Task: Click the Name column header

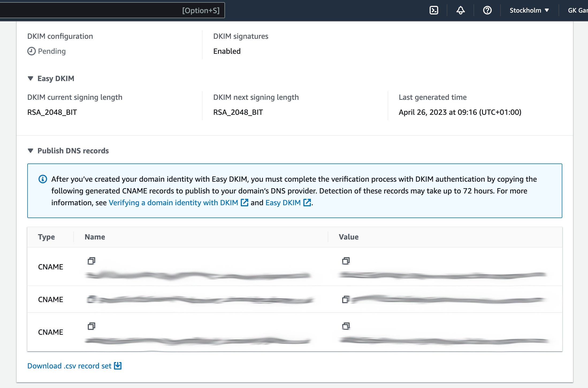Action: (95, 237)
